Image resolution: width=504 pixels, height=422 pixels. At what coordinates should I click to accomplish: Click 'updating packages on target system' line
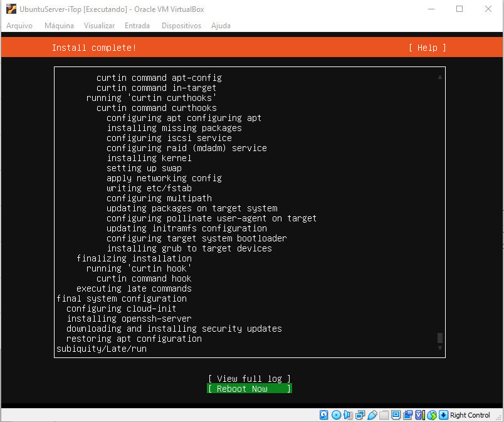(192, 208)
